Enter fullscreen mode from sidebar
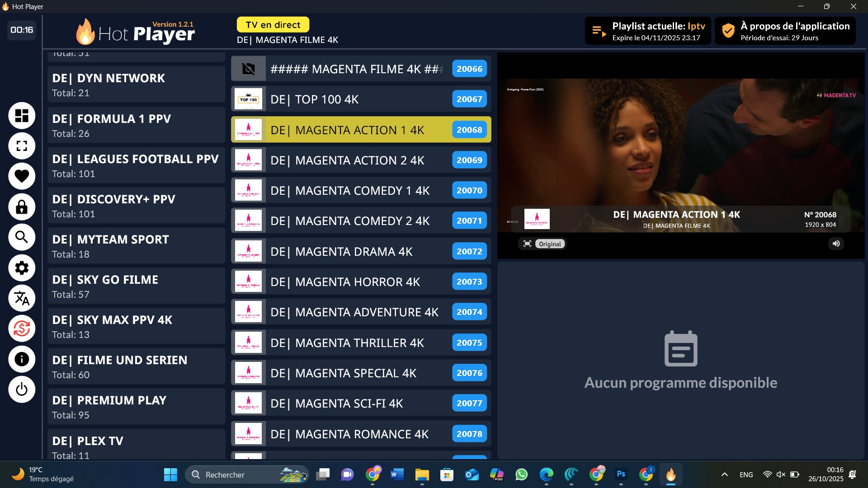868x488 pixels. click(x=21, y=146)
